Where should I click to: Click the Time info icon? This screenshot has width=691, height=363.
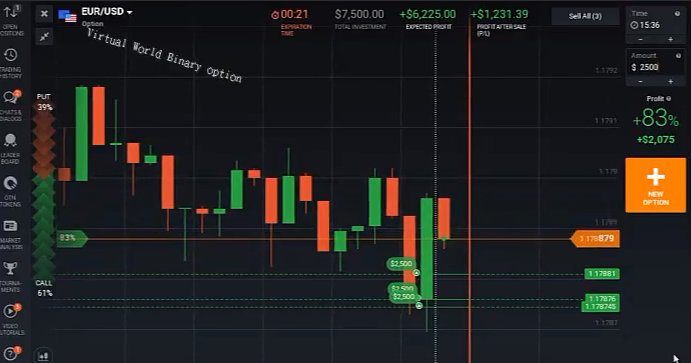click(677, 14)
